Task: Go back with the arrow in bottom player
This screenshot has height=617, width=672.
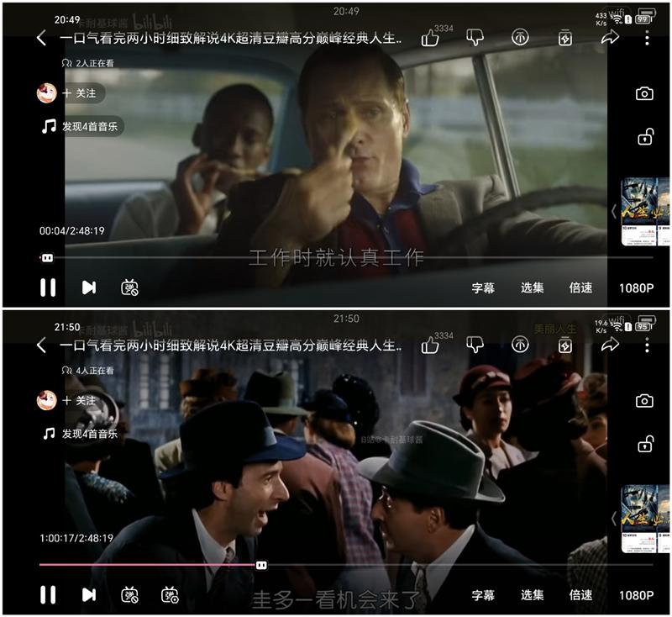Action: 41,345
